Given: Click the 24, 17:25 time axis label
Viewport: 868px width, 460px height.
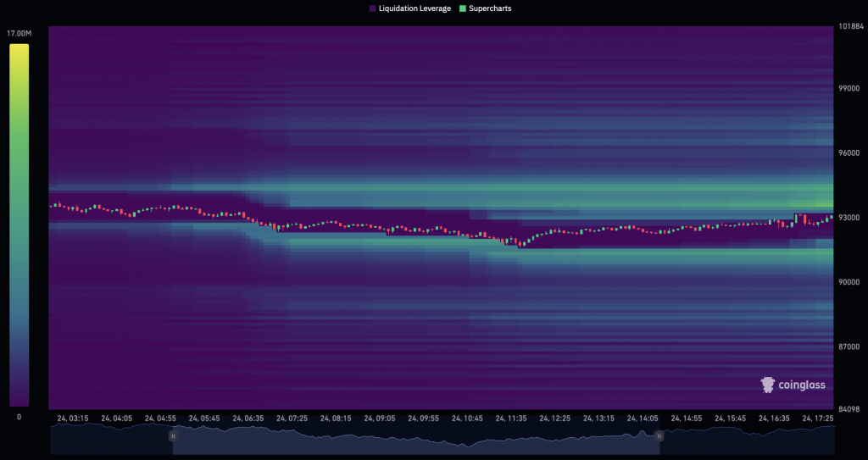Looking at the screenshot, I should tap(817, 418).
